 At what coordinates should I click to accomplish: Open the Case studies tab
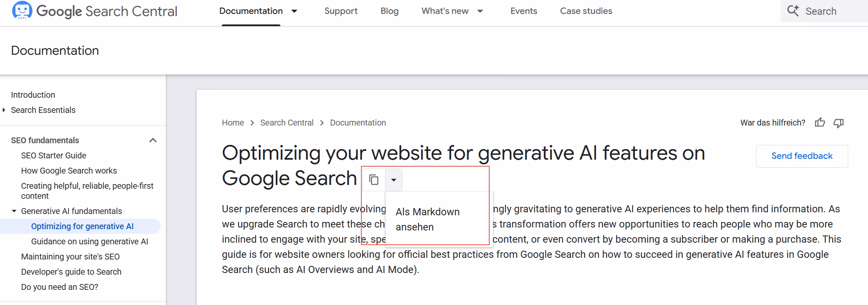(x=586, y=11)
